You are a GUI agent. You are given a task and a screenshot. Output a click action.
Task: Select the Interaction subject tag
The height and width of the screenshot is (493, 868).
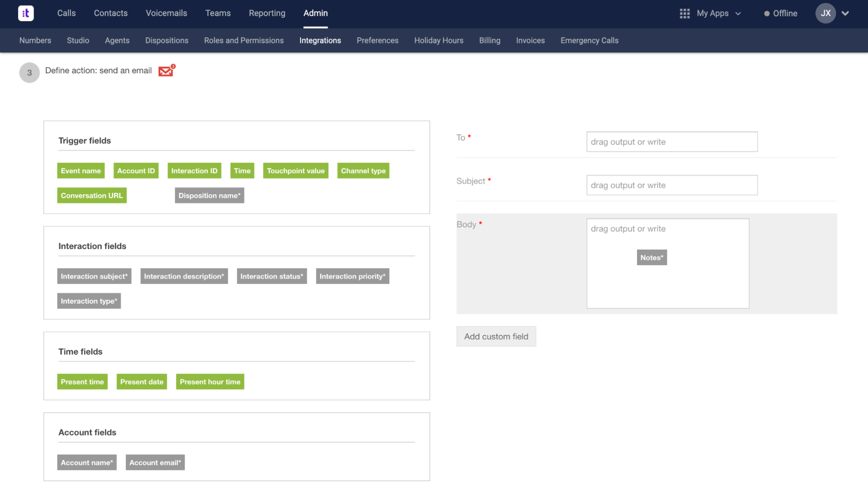point(94,276)
